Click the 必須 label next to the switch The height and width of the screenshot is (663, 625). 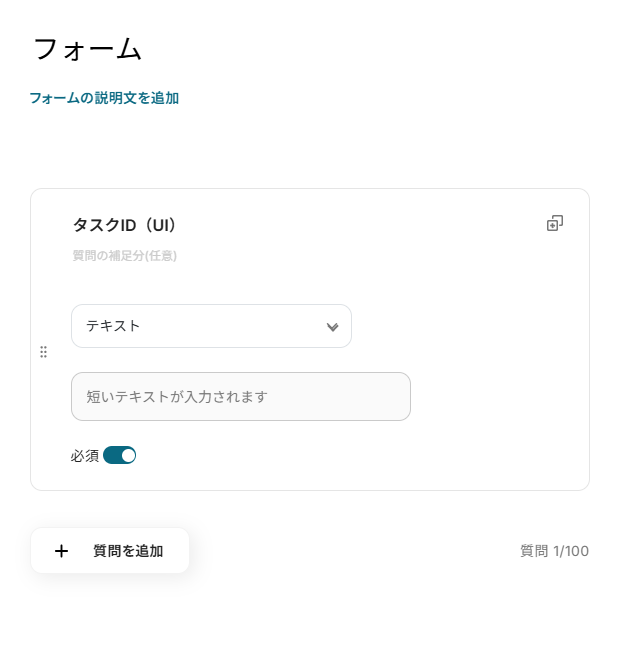(85, 456)
